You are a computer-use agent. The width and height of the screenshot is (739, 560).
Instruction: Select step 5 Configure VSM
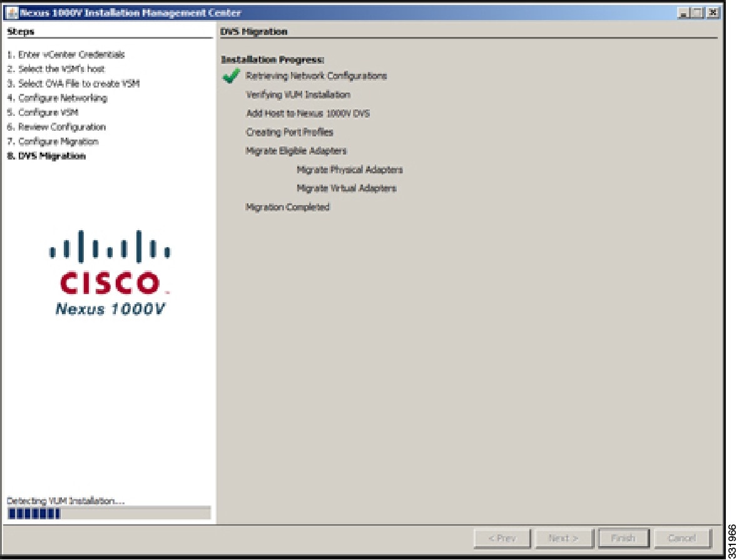tap(43, 112)
